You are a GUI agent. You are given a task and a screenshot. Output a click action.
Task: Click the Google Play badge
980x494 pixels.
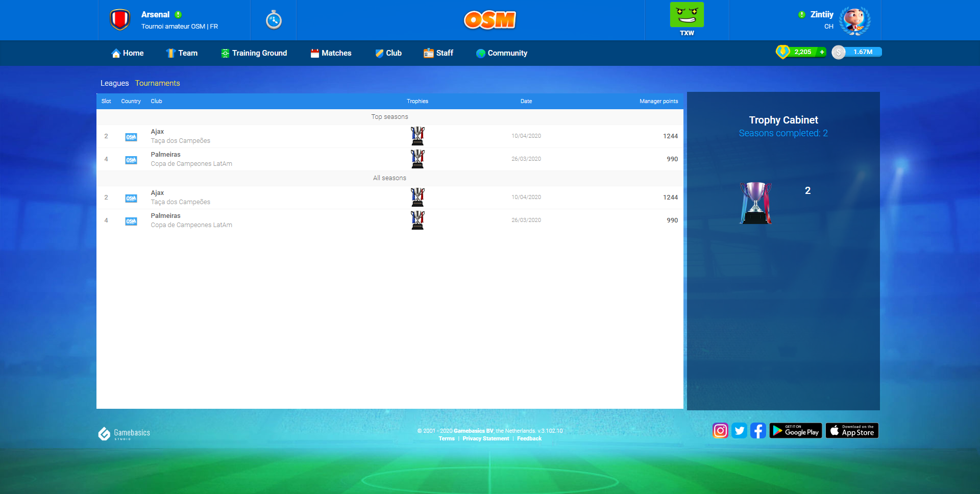click(x=796, y=431)
